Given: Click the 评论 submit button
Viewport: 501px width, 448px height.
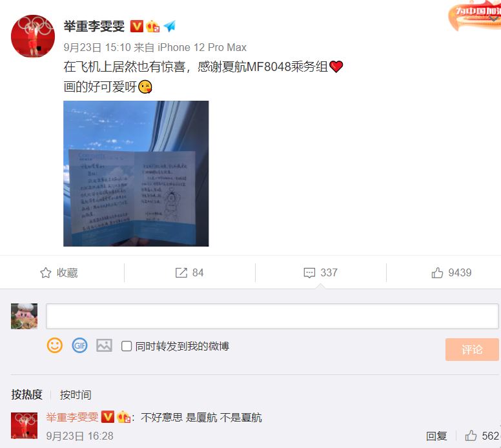Looking at the screenshot, I should (x=472, y=349).
